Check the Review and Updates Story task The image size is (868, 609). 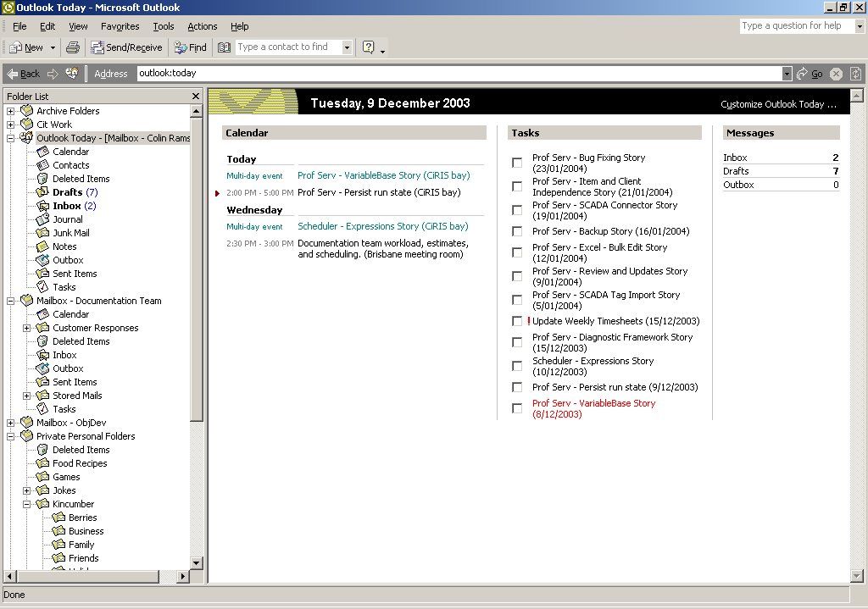[x=517, y=276]
